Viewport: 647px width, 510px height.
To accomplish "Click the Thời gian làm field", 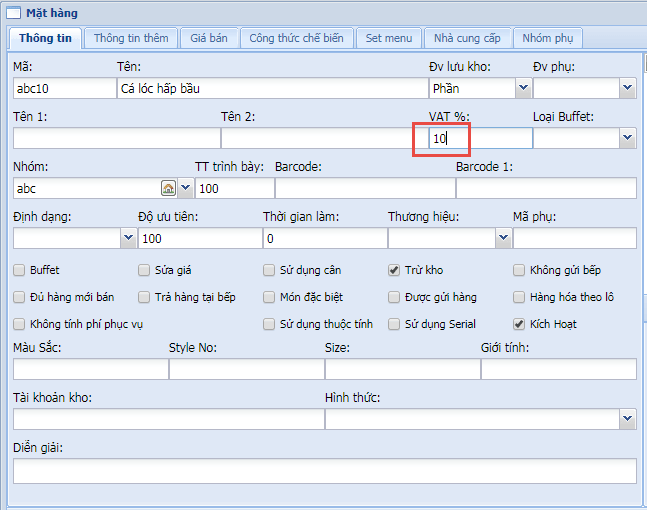I will click(325, 238).
